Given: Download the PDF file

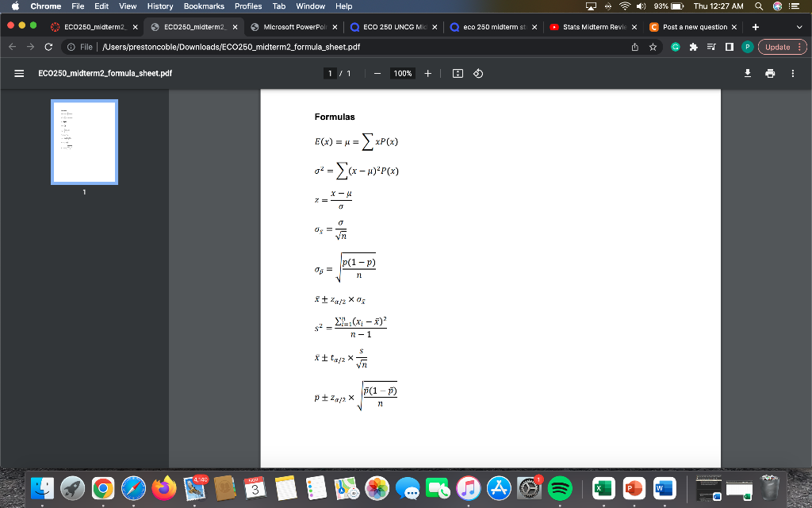Looking at the screenshot, I should tap(748, 74).
